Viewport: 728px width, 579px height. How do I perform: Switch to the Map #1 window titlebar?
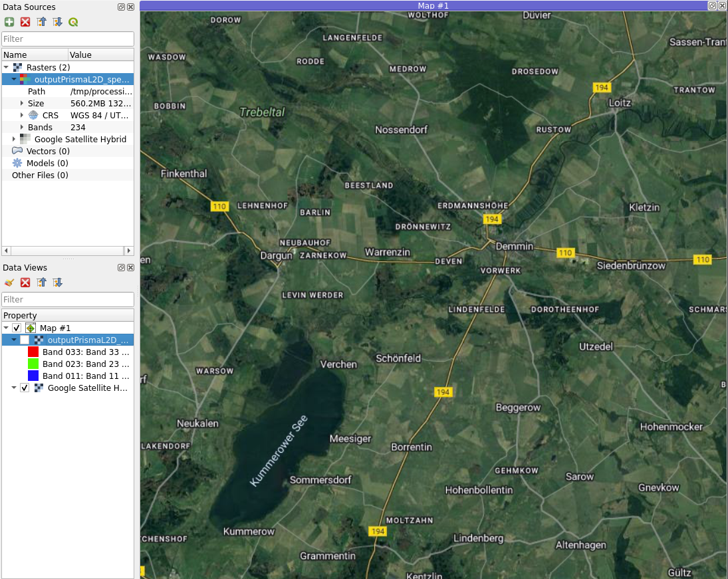click(432, 5)
